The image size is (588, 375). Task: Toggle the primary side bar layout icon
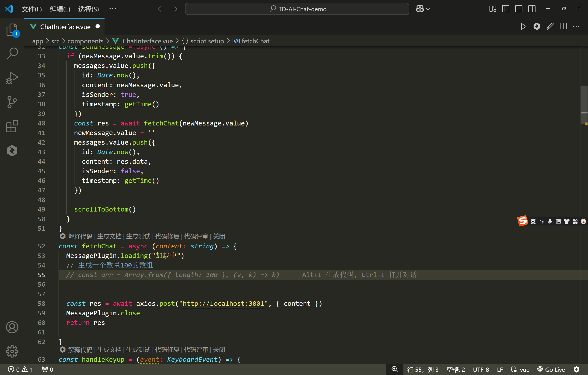[505, 9]
